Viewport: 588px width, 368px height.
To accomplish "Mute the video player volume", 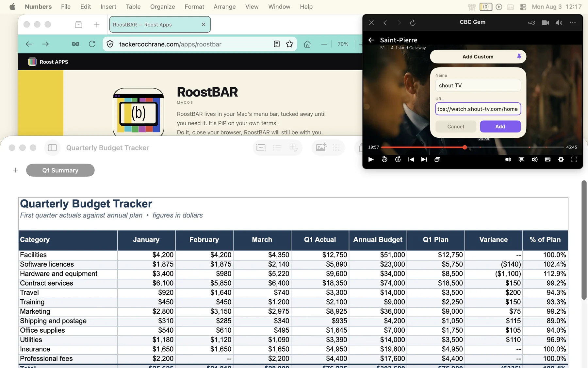I will pos(508,159).
